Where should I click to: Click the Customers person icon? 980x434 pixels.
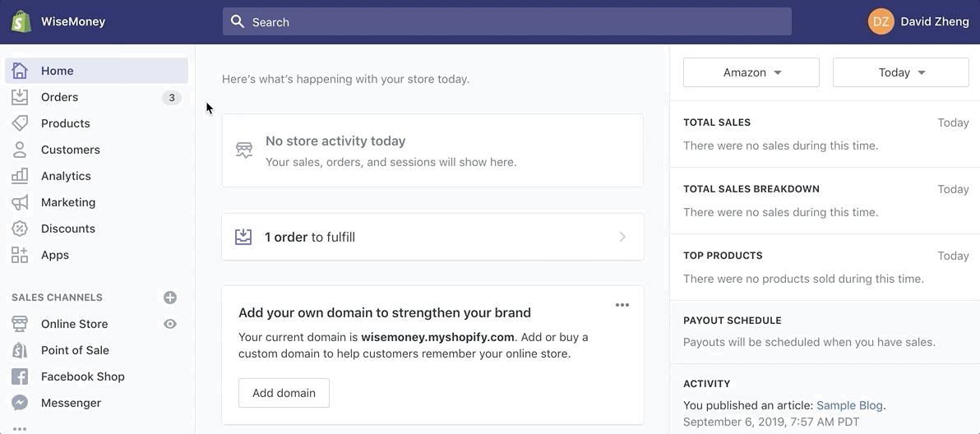(20, 150)
